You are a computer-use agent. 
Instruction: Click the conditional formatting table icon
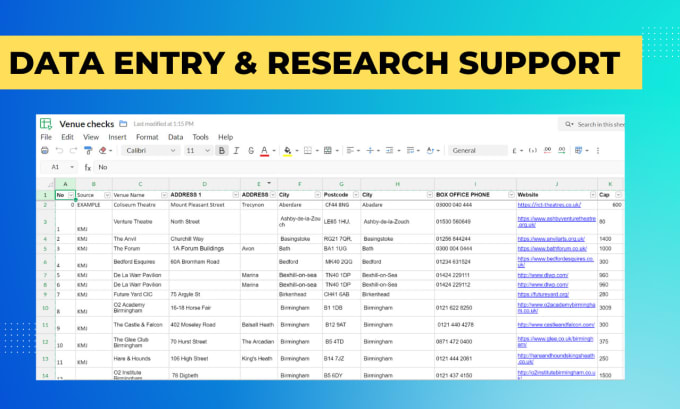coord(579,151)
